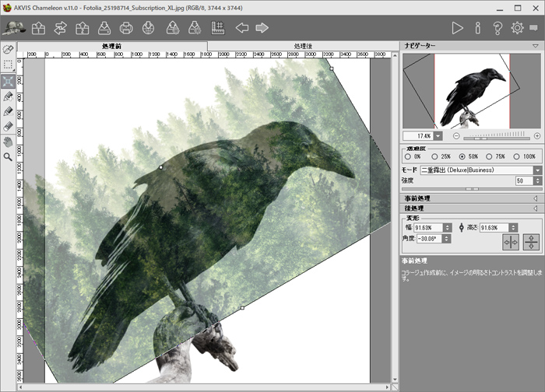Set opacity to 25%
The height and width of the screenshot is (392, 545).
pyautogui.click(x=434, y=156)
